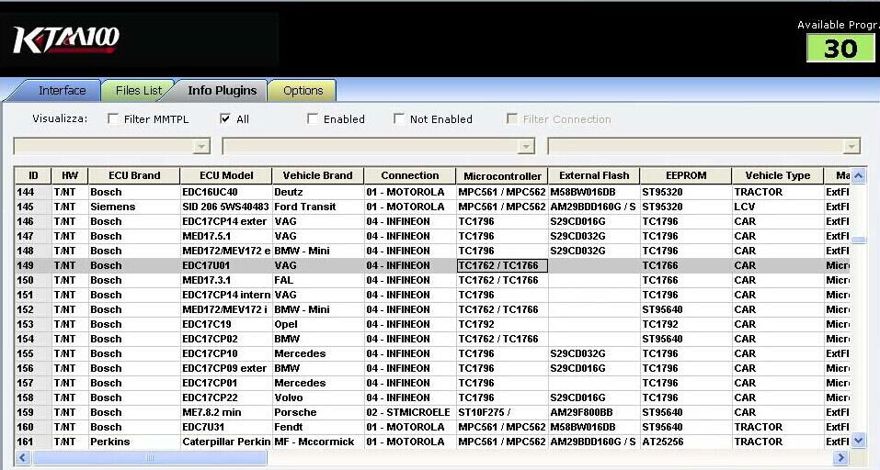Sort by the ID column header
880x470 pixels.
(x=33, y=176)
